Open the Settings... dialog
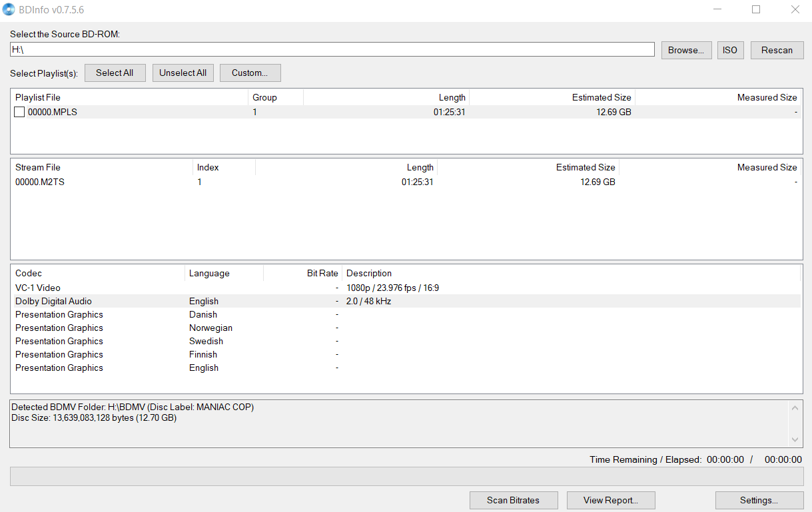 tap(759, 500)
